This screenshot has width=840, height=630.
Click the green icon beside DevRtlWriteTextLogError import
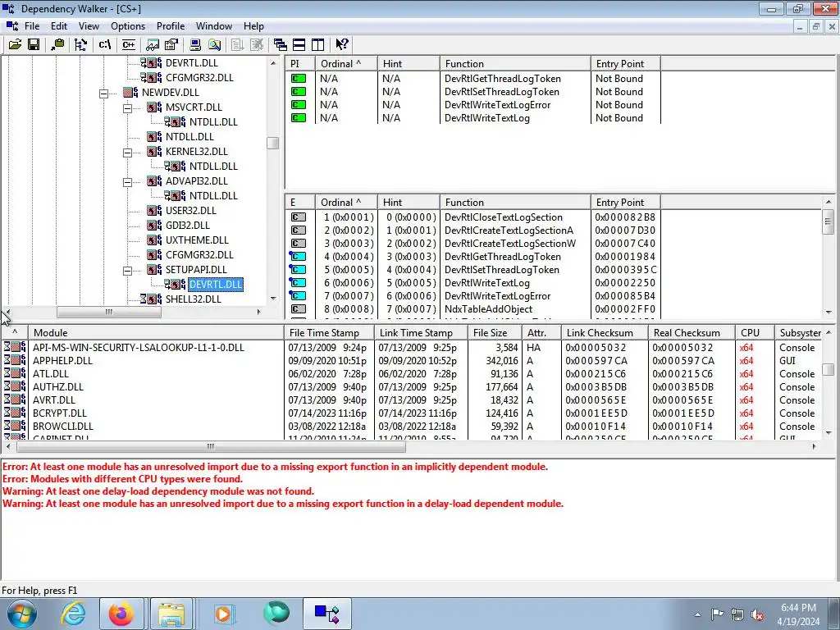click(x=299, y=105)
